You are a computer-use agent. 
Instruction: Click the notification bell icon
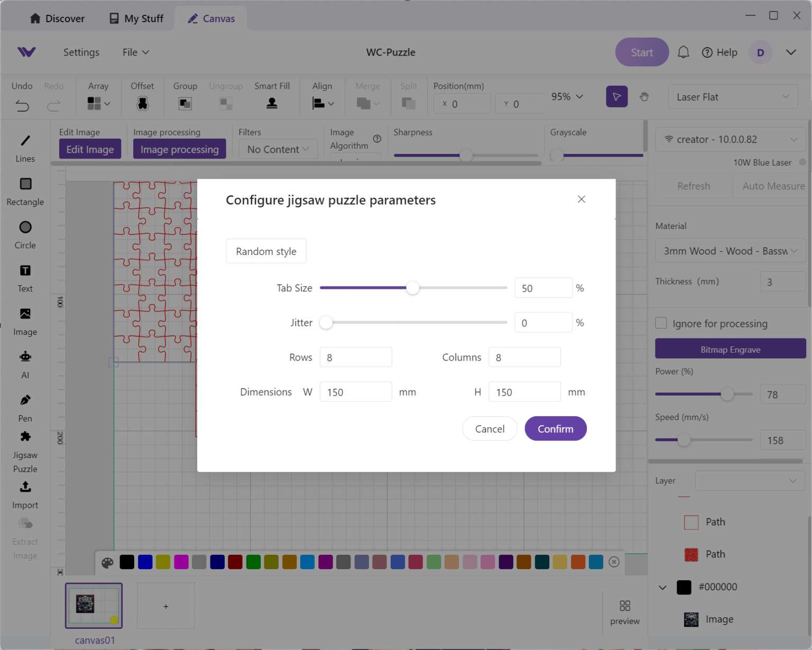click(x=683, y=52)
